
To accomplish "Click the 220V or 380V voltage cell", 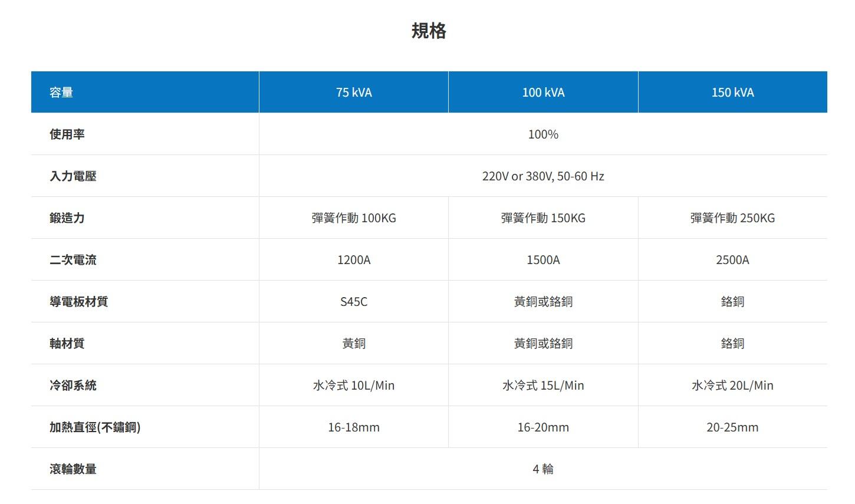I will 543,176.
